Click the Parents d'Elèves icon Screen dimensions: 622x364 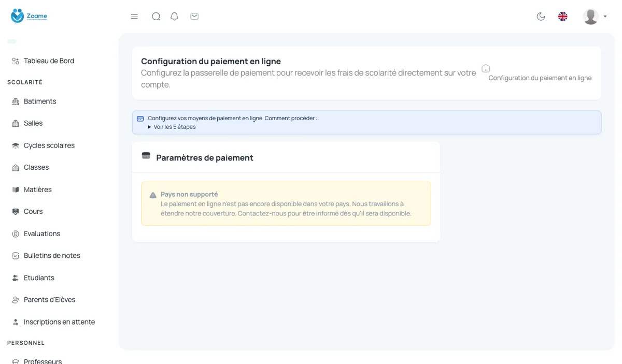[x=16, y=300]
